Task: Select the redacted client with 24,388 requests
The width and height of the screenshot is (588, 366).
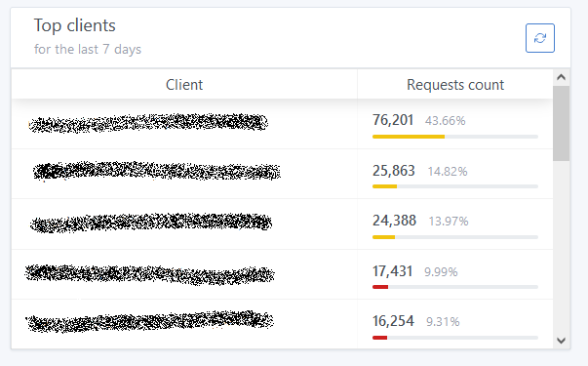Action: (x=151, y=223)
